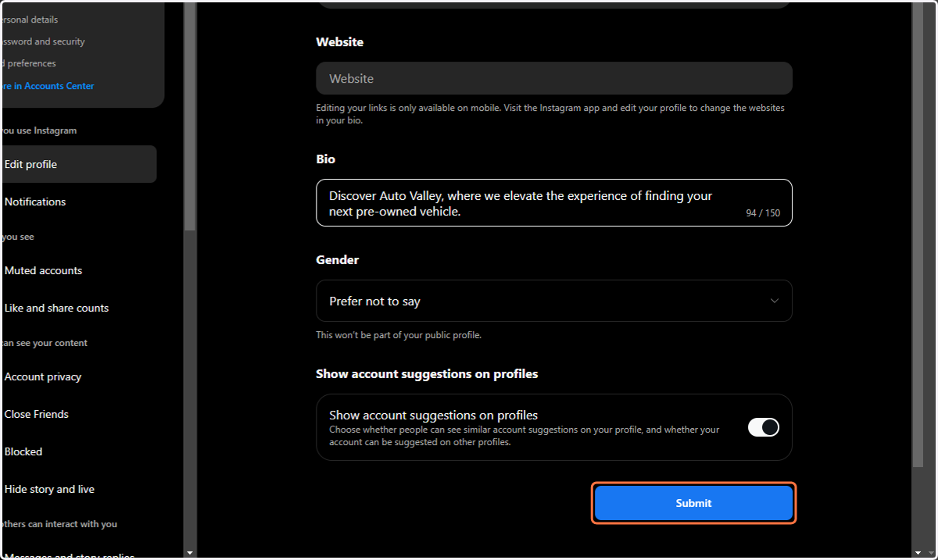Click Ad preferences option
This screenshot has width=938, height=560.
pyautogui.click(x=28, y=63)
